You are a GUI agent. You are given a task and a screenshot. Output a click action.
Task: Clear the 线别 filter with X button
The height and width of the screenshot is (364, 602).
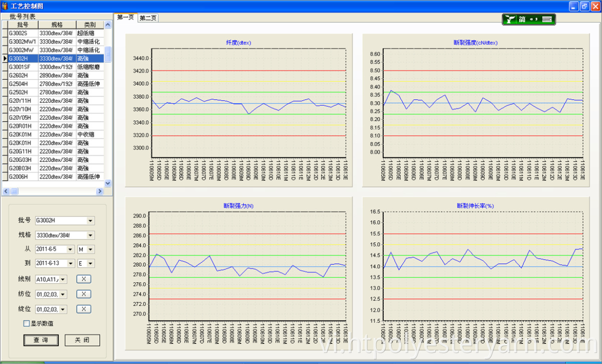(84, 279)
